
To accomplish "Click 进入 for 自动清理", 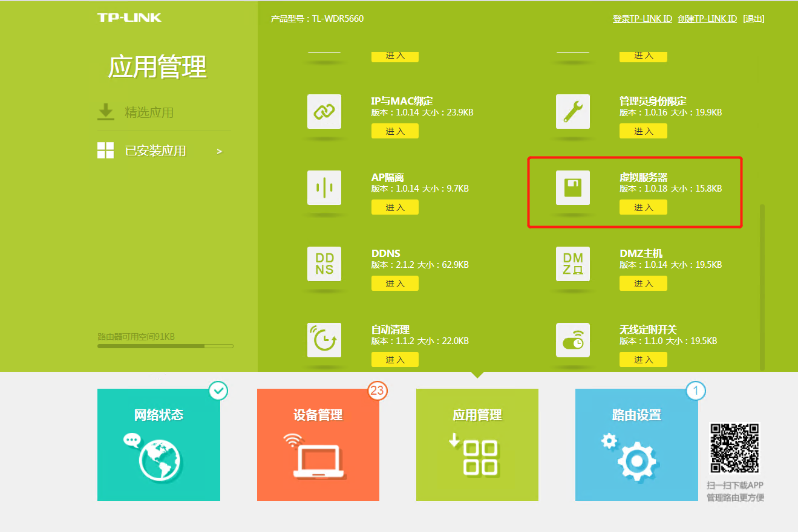I will pos(395,360).
